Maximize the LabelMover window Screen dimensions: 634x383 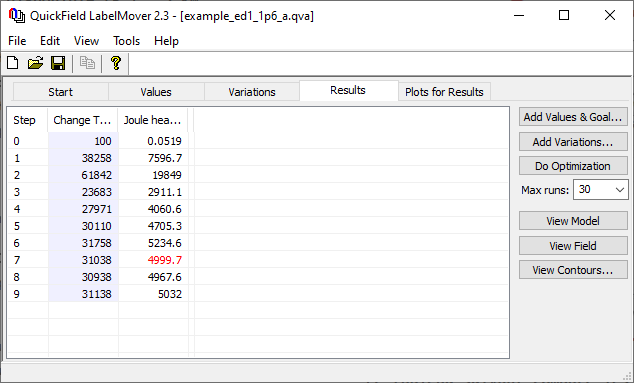point(564,15)
